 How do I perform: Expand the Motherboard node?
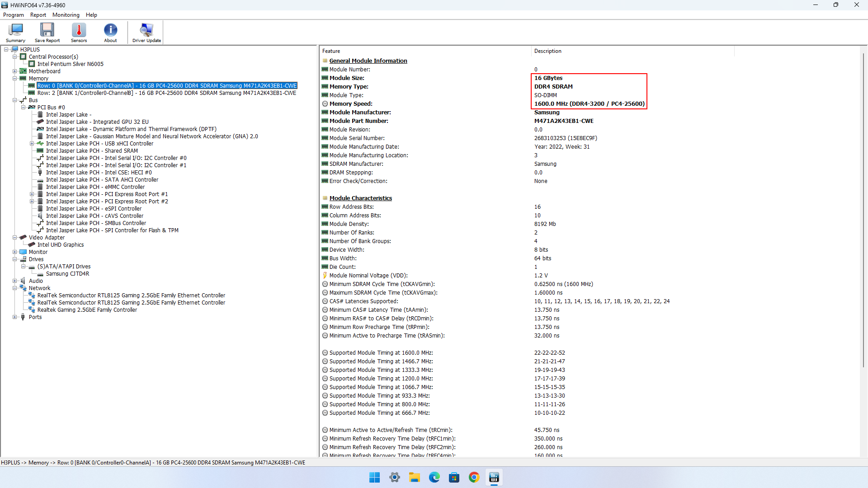[x=15, y=71]
